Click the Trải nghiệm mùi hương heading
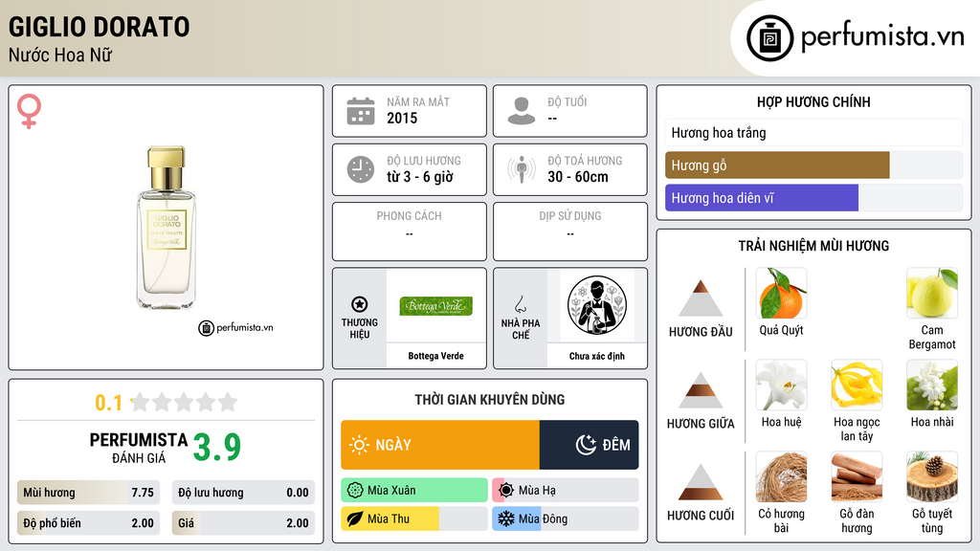 pos(813,246)
